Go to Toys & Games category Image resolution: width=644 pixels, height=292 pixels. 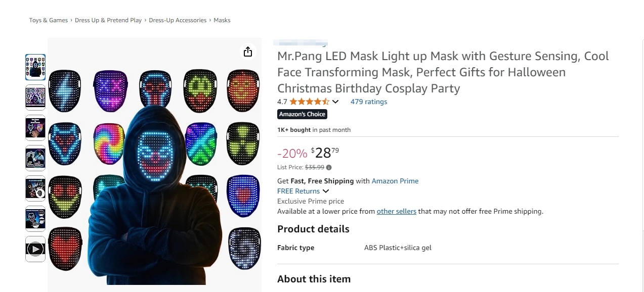48,20
